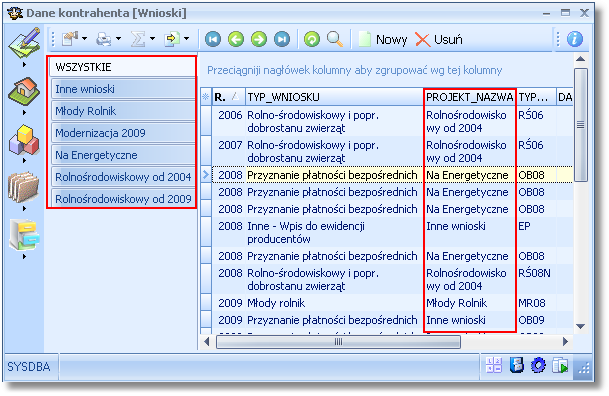The height and width of the screenshot is (396, 609).
Task: Click the asterisk grid corner cell
Action: point(206,97)
